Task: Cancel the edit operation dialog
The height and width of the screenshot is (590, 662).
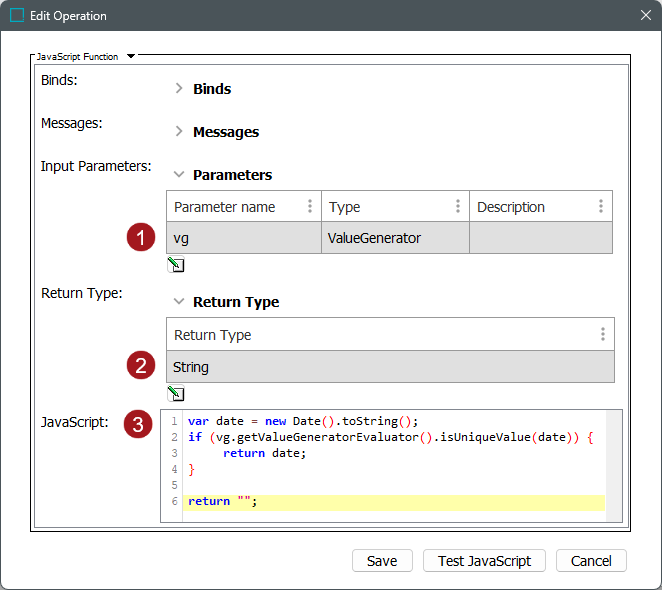Action: tap(591, 561)
